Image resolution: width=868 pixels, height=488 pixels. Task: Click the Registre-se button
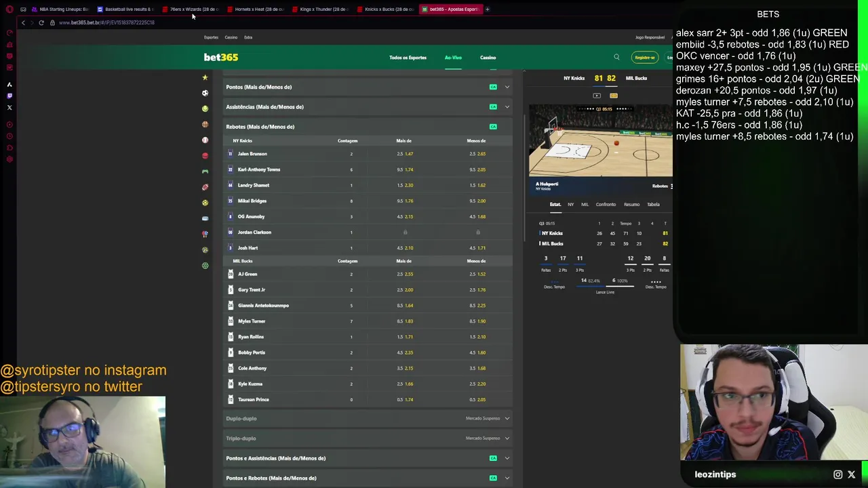pos(644,58)
